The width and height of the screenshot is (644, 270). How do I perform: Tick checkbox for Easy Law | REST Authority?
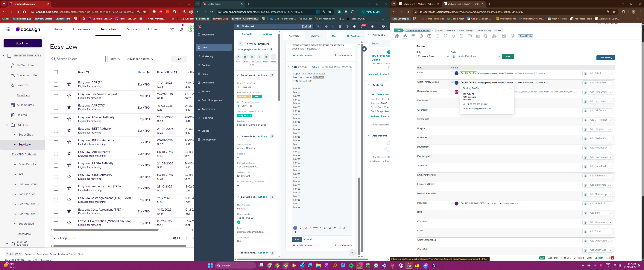tap(56, 131)
